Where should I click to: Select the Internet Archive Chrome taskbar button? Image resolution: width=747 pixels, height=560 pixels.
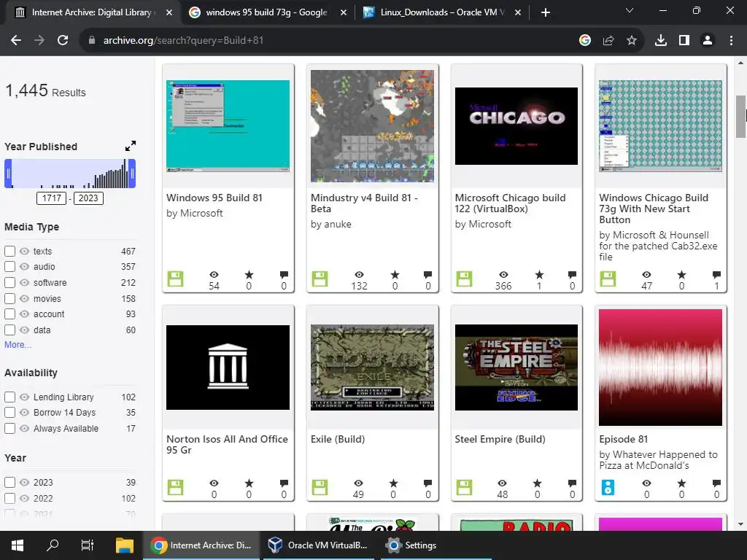201,545
